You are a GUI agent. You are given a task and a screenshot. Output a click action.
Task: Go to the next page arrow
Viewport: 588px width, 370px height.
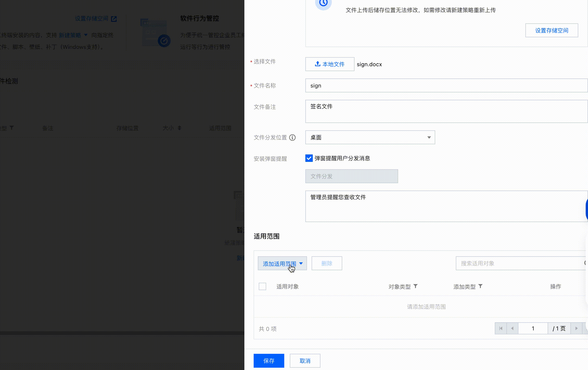(576, 328)
